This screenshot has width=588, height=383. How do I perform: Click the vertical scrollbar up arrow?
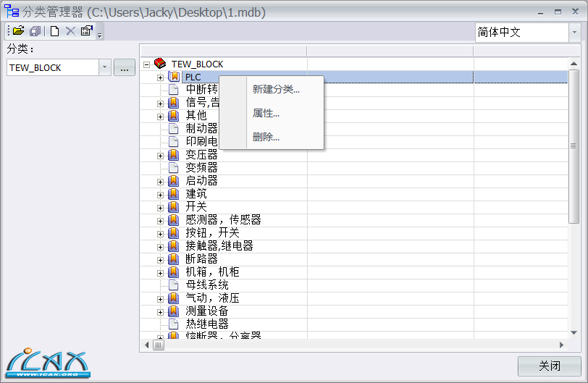click(574, 63)
